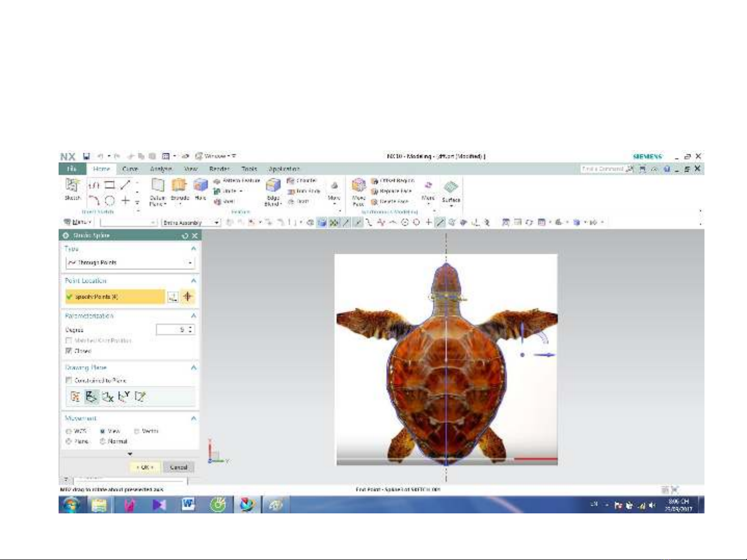Click the Save icon in title bar

87,156
